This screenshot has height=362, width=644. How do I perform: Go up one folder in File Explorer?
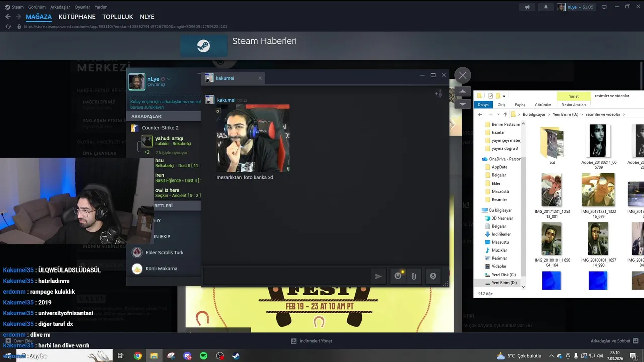click(505, 114)
